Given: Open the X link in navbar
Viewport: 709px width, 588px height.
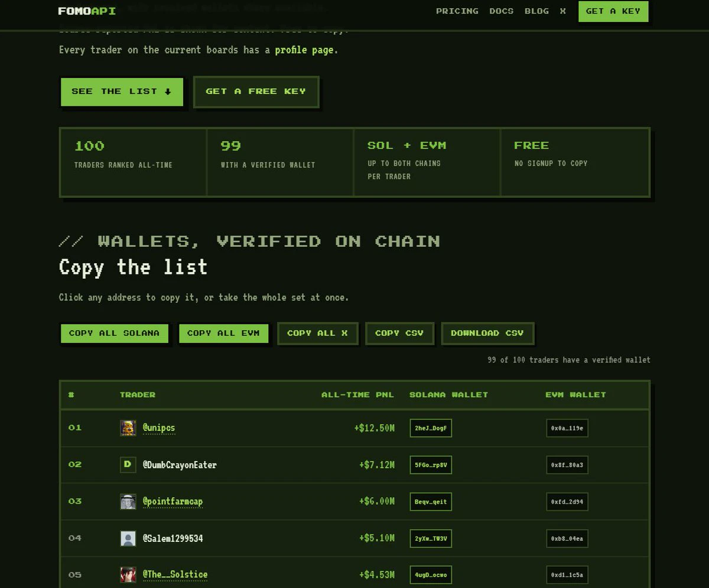Looking at the screenshot, I should [x=563, y=11].
